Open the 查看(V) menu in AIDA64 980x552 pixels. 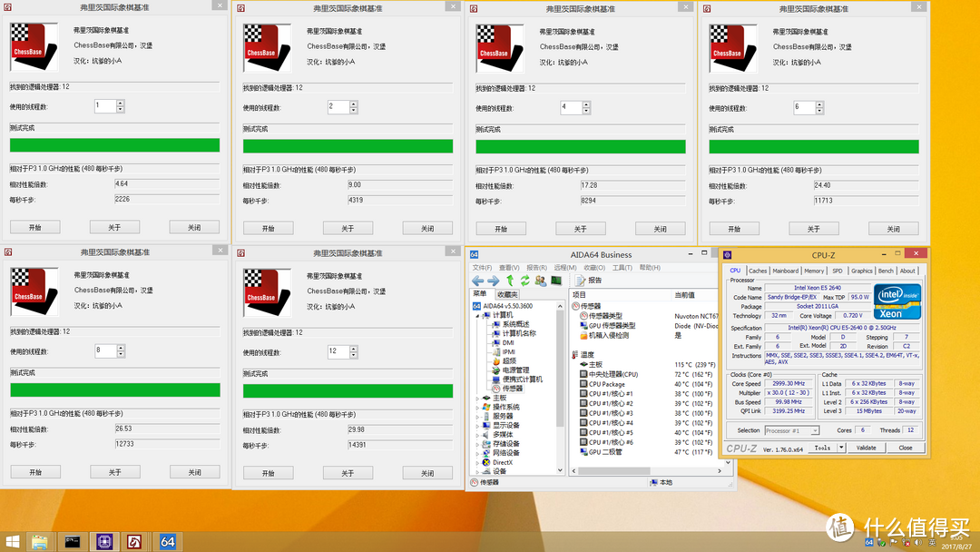click(509, 268)
